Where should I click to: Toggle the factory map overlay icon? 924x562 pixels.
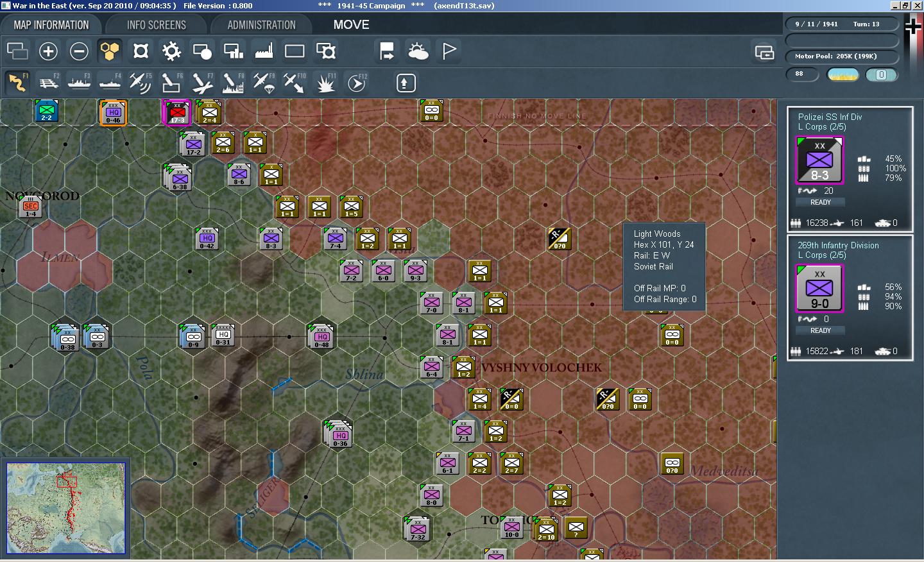click(264, 51)
